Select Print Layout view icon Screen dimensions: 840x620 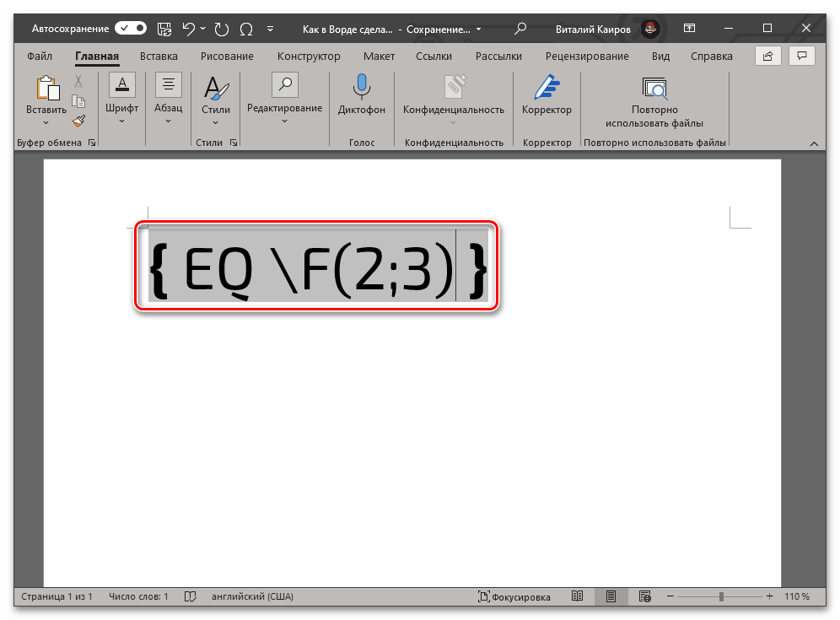[x=611, y=596]
